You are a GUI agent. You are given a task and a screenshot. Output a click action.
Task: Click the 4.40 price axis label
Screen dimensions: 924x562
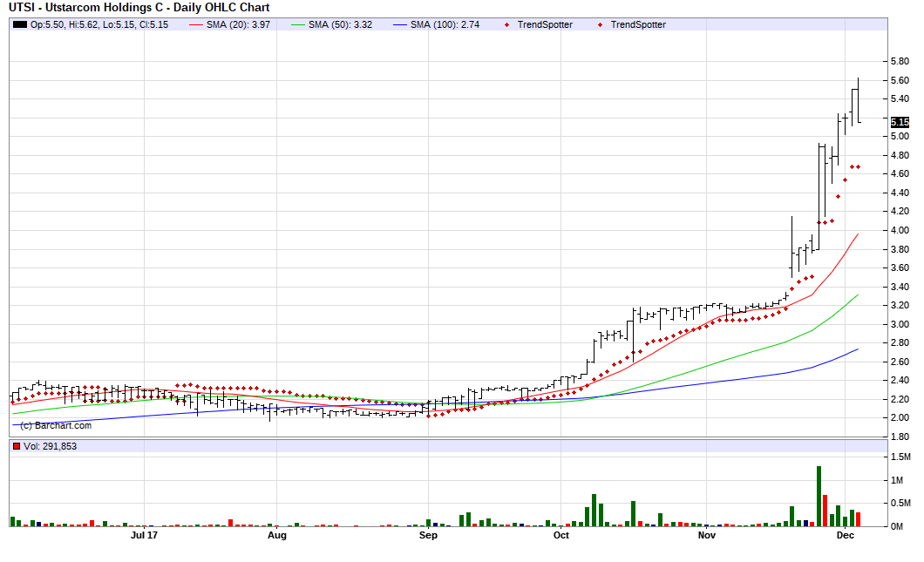900,193
